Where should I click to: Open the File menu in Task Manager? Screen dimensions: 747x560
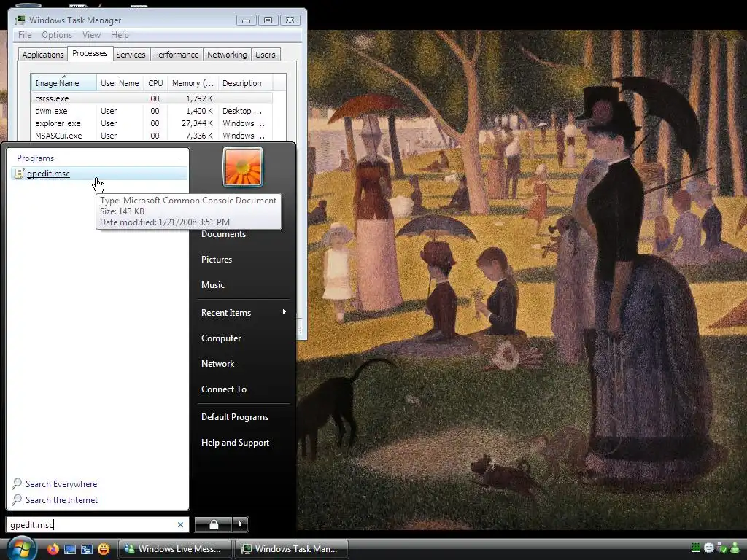pyautogui.click(x=25, y=35)
